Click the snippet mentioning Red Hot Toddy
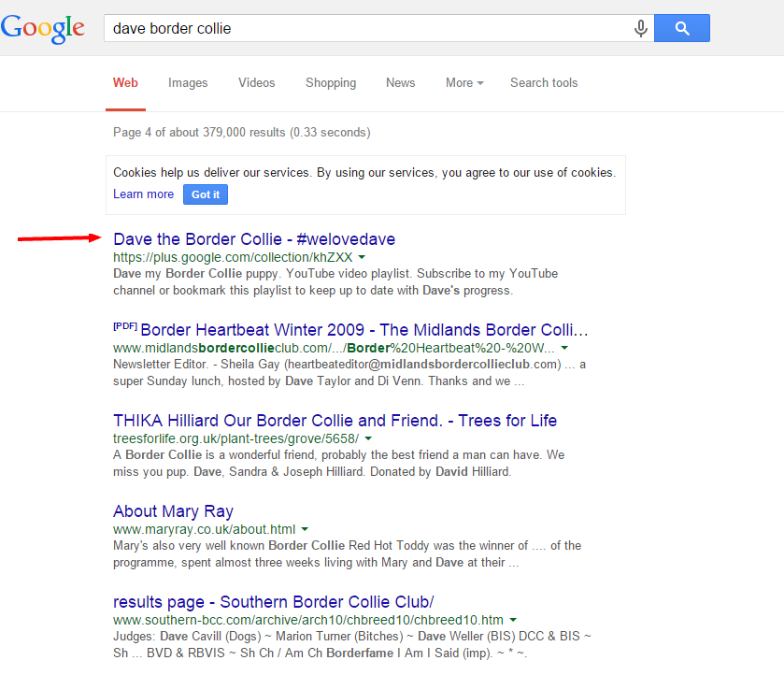Image resolution: width=784 pixels, height=675 pixels. [347, 553]
